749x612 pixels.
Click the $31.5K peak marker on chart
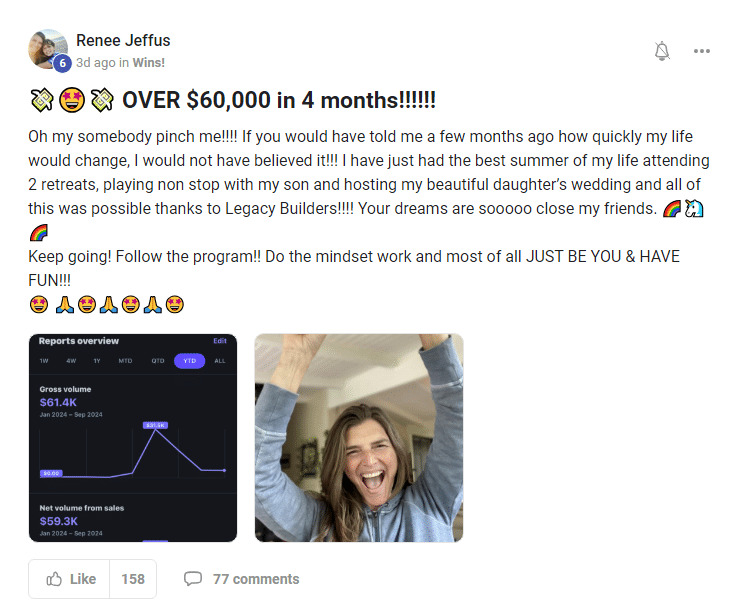point(155,425)
